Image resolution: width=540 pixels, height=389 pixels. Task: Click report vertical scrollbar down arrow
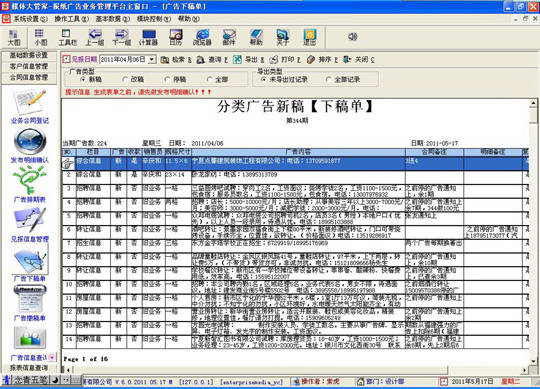533,361
